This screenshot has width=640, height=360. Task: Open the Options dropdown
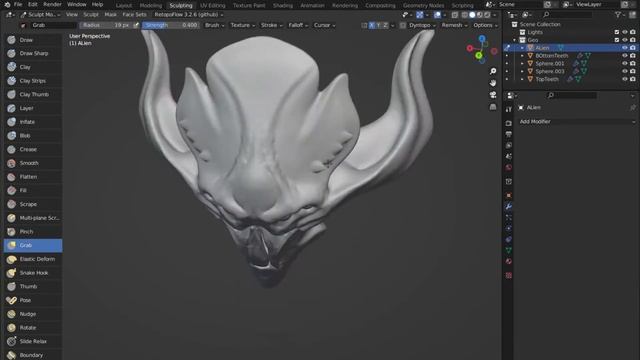[x=485, y=25]
